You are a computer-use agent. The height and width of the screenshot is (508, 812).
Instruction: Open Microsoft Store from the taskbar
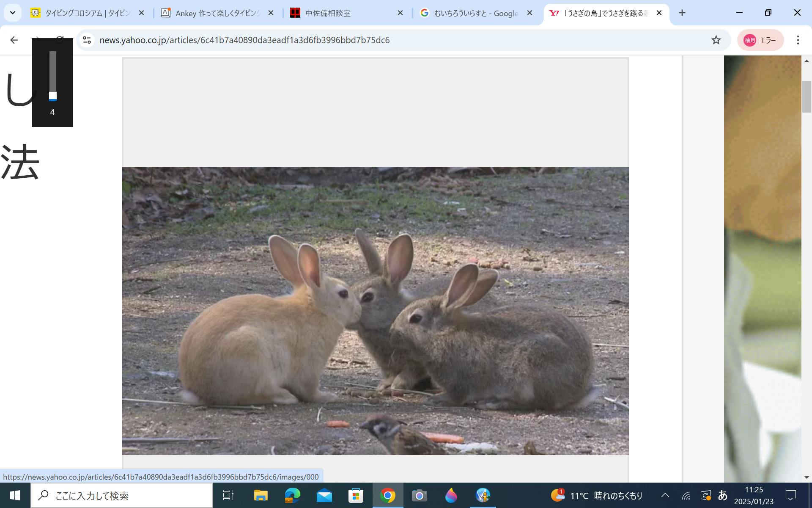(356, 495)
